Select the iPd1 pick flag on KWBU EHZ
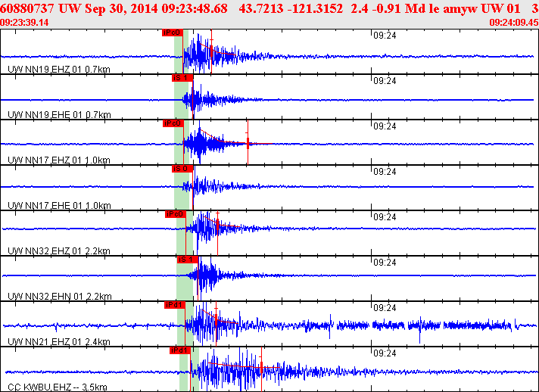This screenshot has height=392, width=539. 179,350
